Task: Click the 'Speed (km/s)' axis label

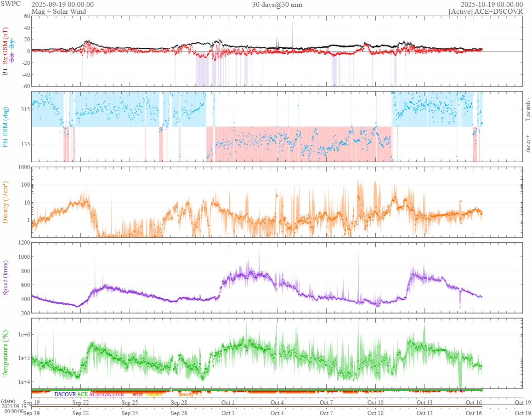Action: coord(5,278)
